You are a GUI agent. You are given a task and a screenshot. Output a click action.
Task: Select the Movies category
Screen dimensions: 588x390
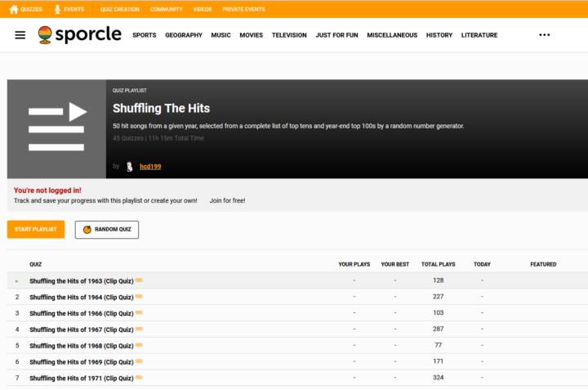pos(252,35)
